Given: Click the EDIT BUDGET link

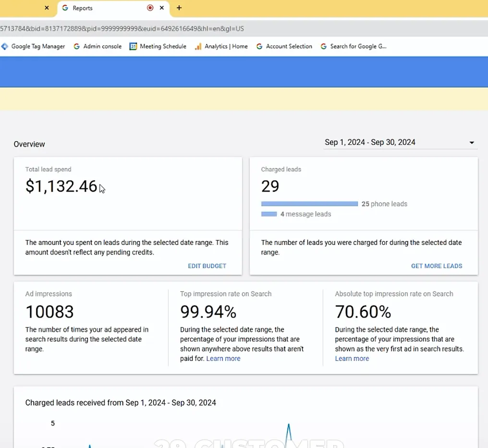Looking at the screenshot, I should click(x=207, y=266).
